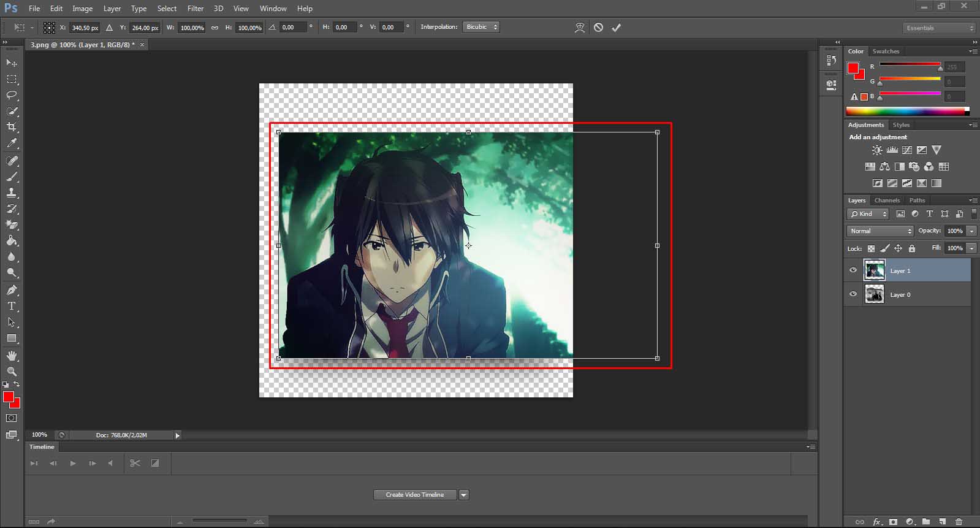Add a Curves adjustment

click(907, 150)
